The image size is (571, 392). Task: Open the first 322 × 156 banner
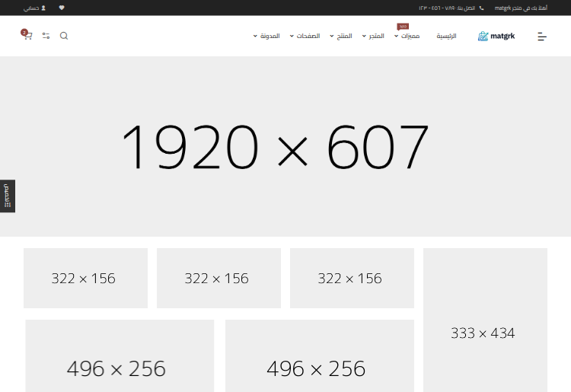tap(85, 278)
